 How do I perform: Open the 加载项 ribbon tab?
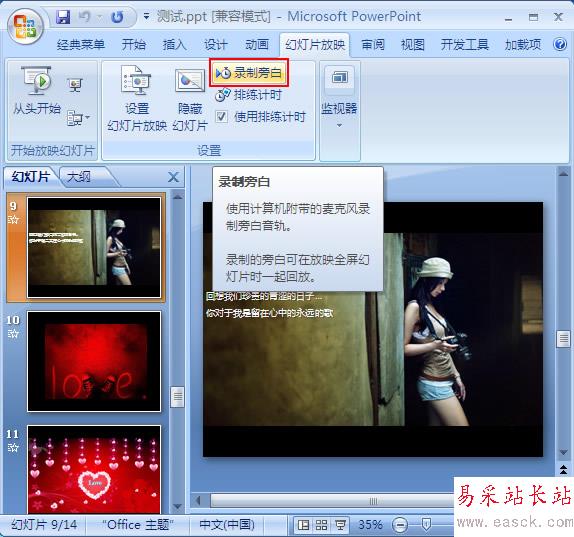pyautogui.click(x=523, y=45)
